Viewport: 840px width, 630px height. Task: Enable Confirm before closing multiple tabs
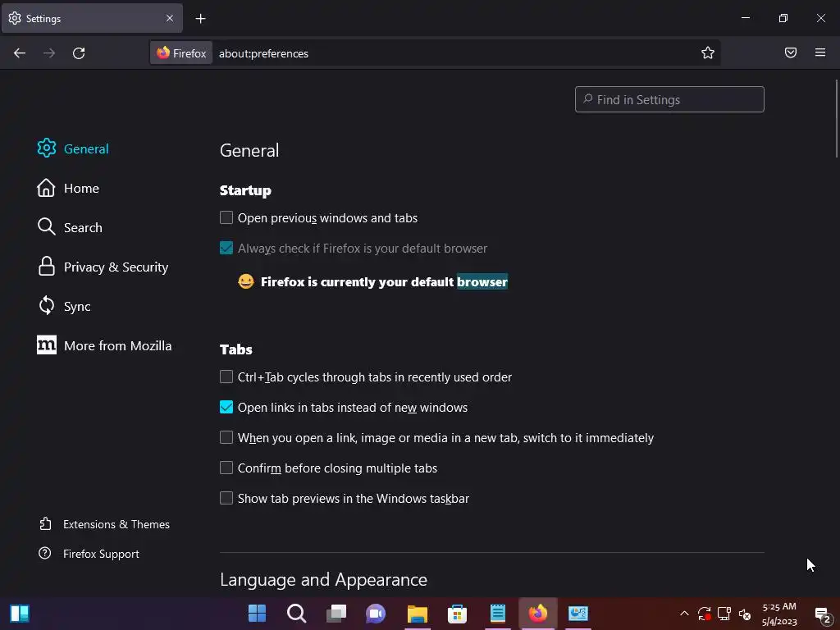click(x=226, y=468)
